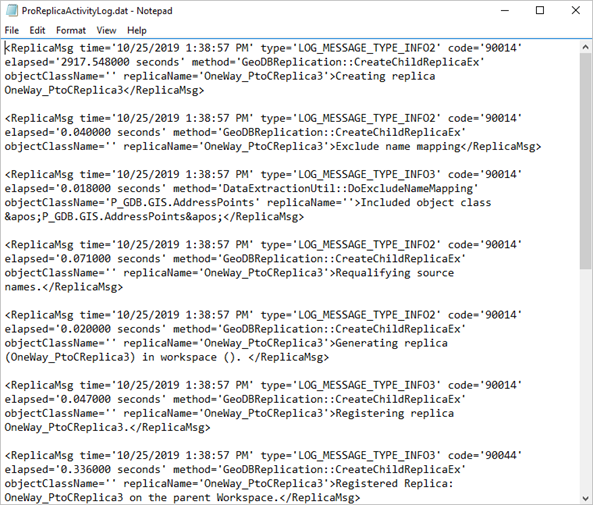Open the Format menu
The height and width of the screenshot is (505, 593).
[x=71, y=30]
